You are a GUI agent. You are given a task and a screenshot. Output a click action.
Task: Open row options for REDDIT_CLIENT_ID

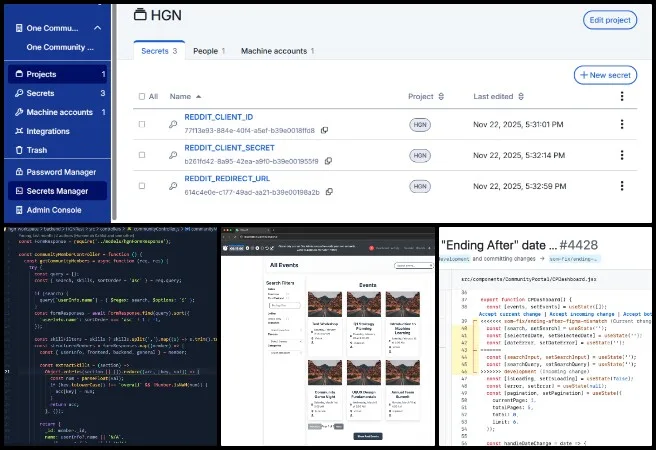click(x=622, y=124)
